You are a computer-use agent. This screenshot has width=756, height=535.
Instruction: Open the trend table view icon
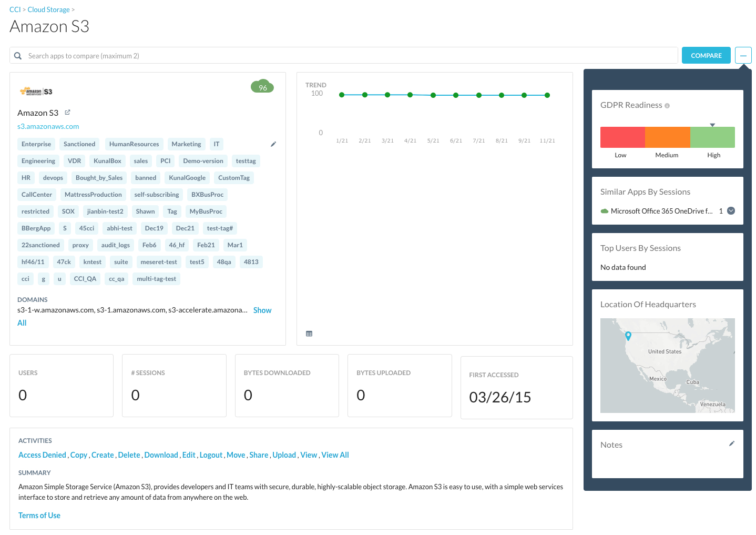click(309, 334)
